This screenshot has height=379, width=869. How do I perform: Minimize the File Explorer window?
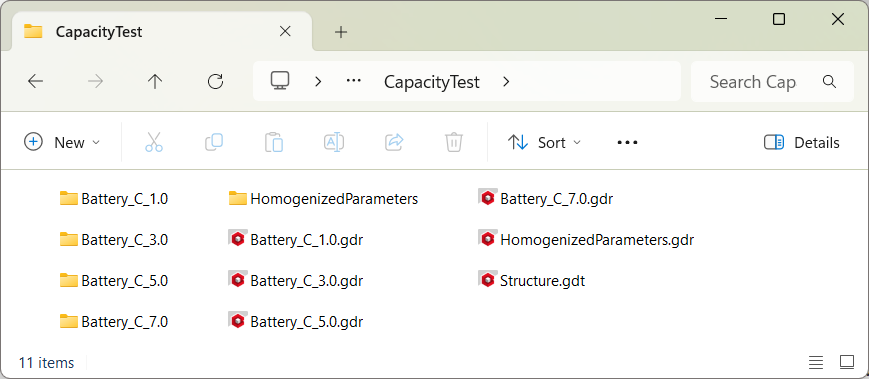(x=720, y=19)
